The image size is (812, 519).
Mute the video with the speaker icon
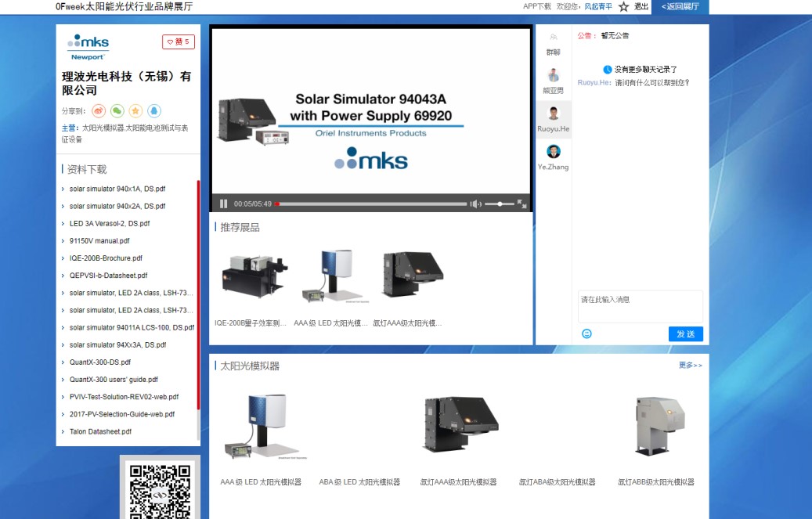coord(475,204)
